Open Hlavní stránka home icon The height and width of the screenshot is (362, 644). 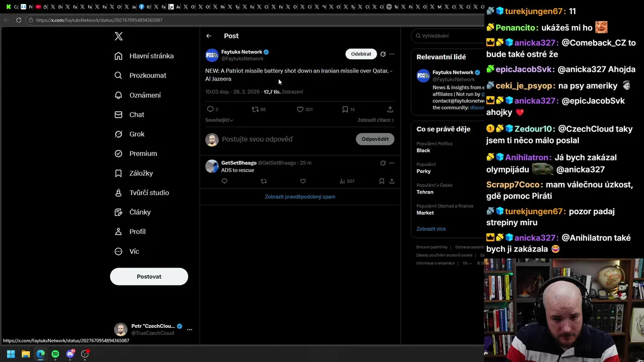[118, 56]
